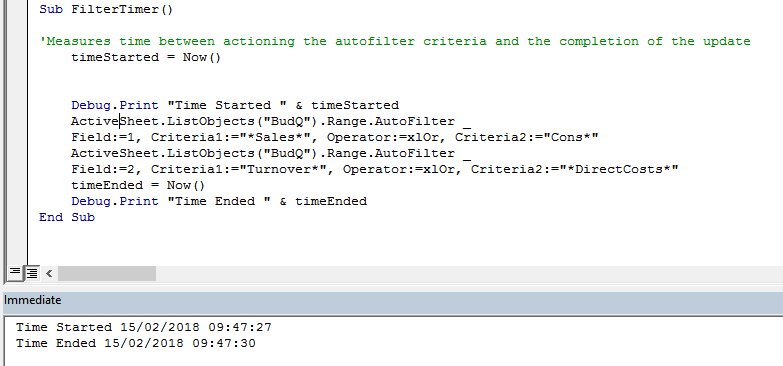Click 'Debug.Print "Time Started "' line
This screenshot has width=783, height=366.
coord(235,105)
